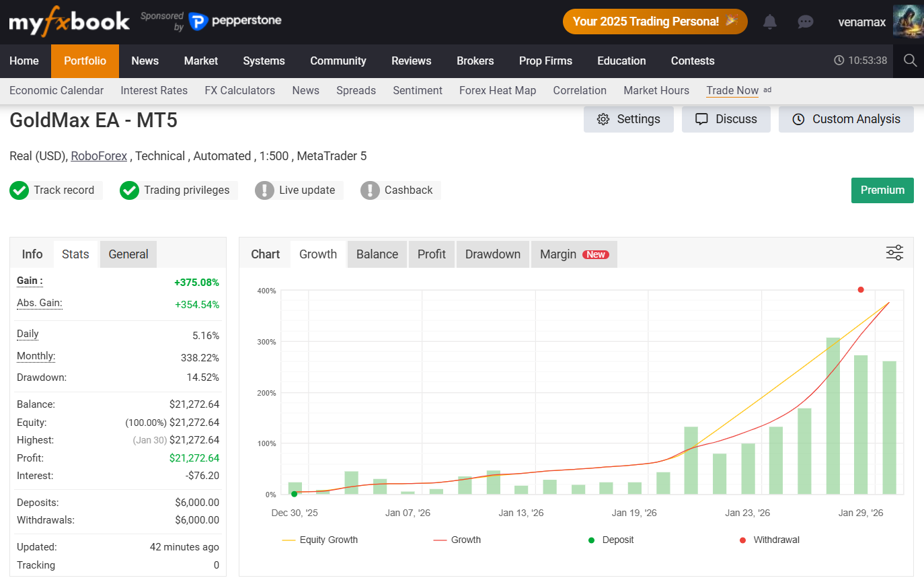
Task: Open the Prop Firms menu
Action: (545, 61)
